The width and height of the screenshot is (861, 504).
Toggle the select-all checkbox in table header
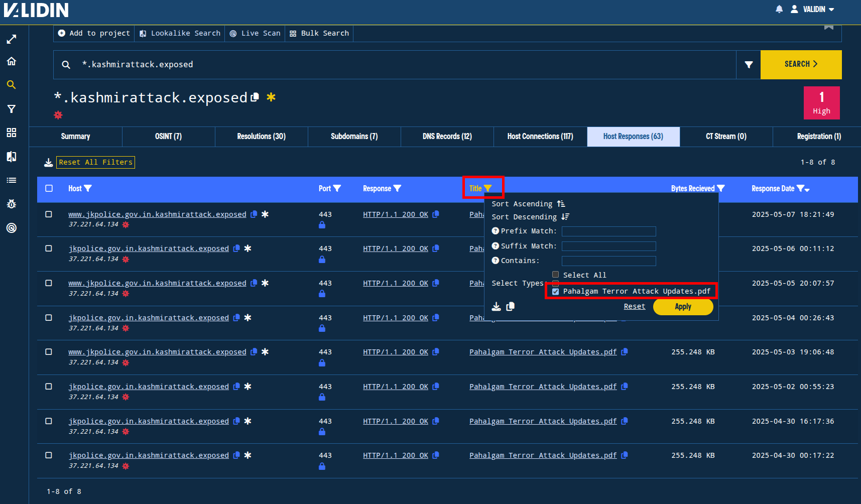click(x=49, y=188)
